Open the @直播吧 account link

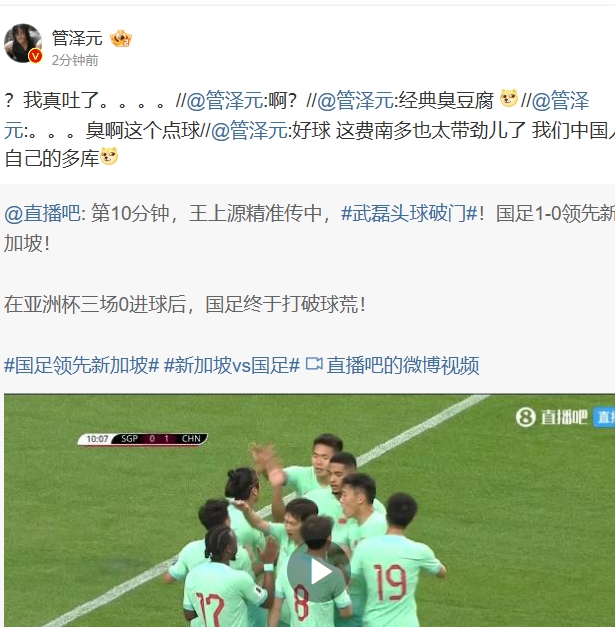tap(42, 213)
